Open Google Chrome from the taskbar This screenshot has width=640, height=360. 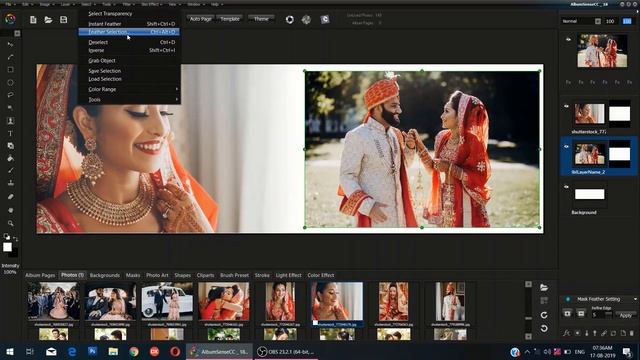(133, 351)
